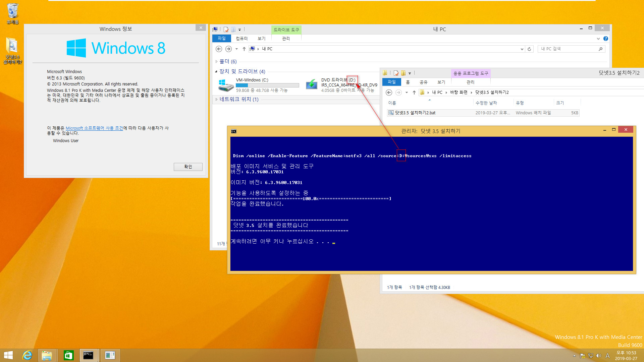644x362 pixels.
Task: Go up one level in 내 PC
Action: (244, 49)
